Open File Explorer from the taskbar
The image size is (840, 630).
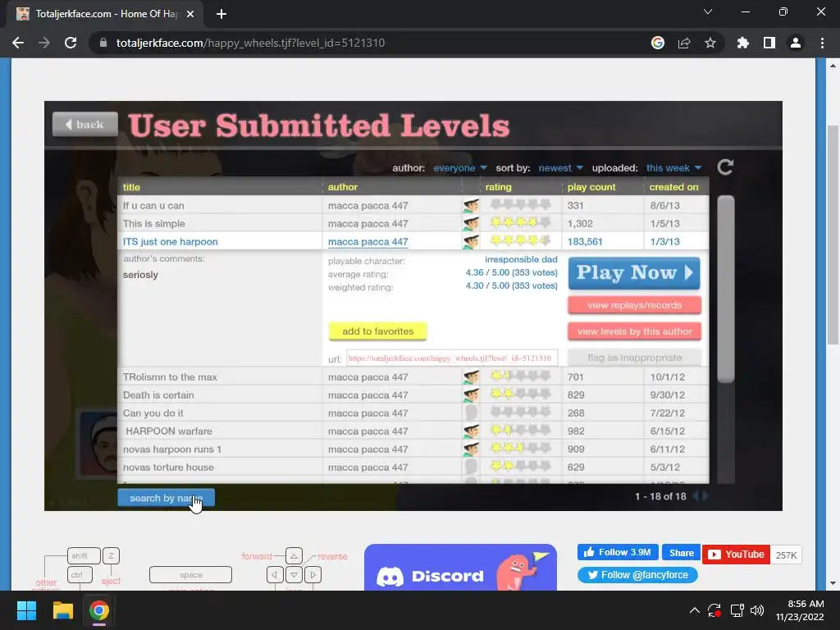62,610
